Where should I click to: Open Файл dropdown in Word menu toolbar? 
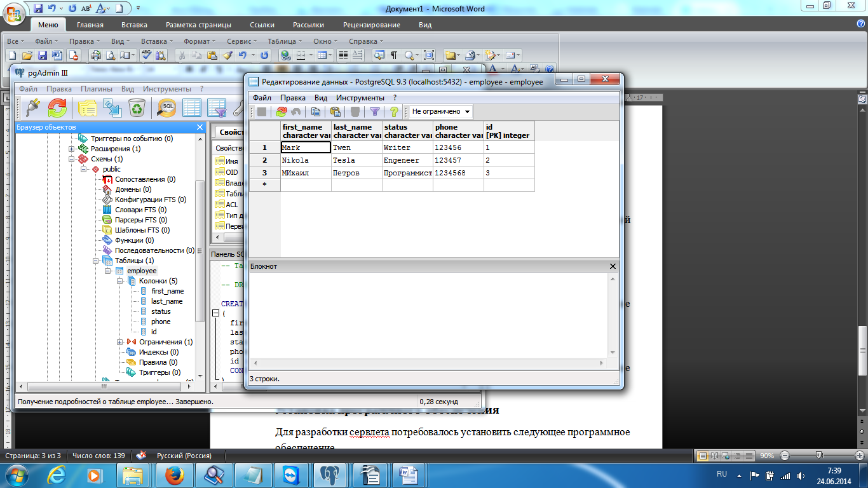46,41
